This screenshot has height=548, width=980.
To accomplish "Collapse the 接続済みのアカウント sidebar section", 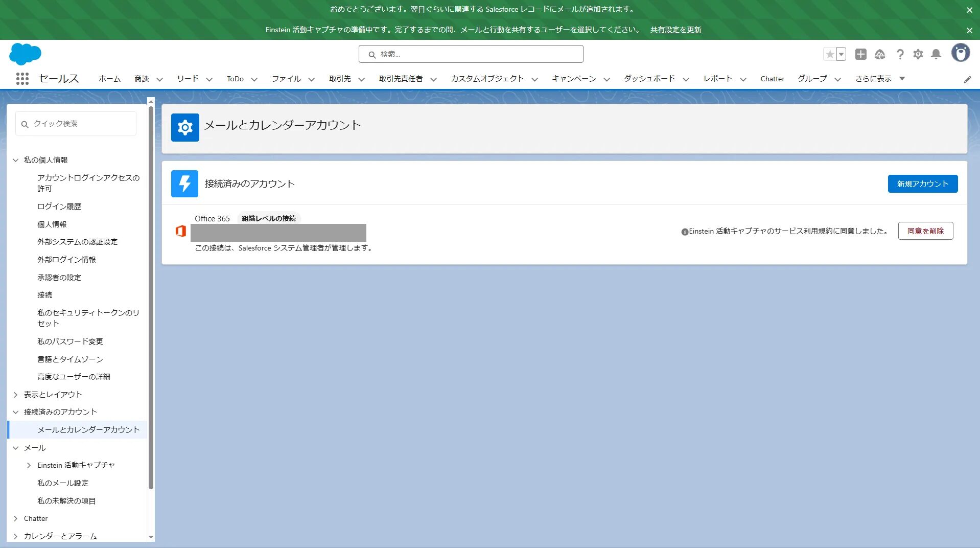I will tap(16, 412).
